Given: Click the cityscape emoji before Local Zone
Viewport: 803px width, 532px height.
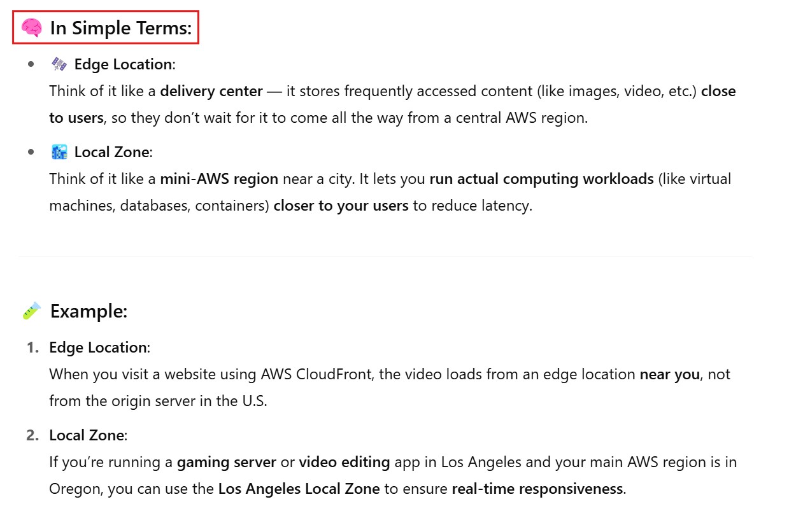Looking at the screenshot, I should (x=59, y=152).
